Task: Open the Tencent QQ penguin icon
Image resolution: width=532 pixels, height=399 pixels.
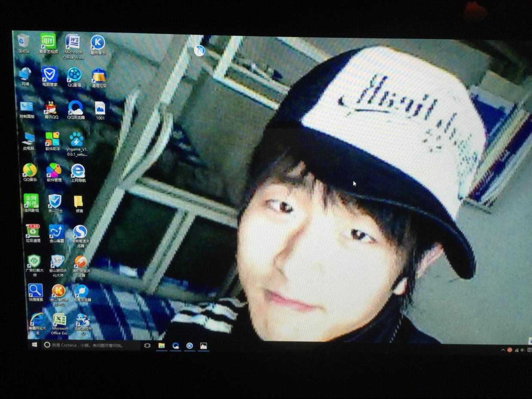Action: pos(51,107)
